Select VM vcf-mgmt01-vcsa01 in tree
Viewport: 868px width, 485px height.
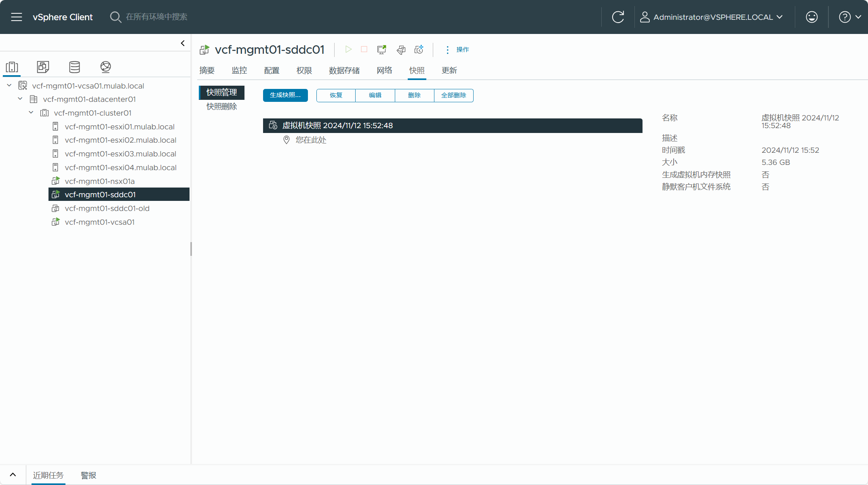(x=99, y=222)
